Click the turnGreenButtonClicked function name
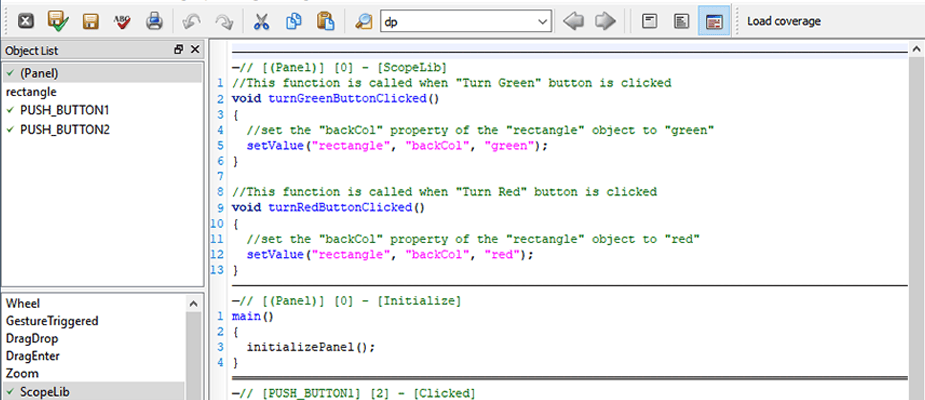This screenshot has height=400, width=925. (x=347, y=99)
